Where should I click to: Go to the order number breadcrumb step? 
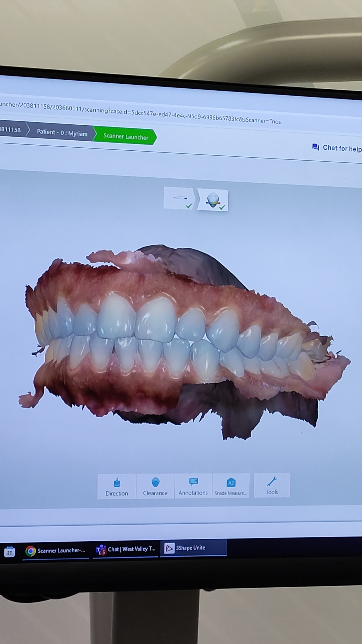click(12, 130)
